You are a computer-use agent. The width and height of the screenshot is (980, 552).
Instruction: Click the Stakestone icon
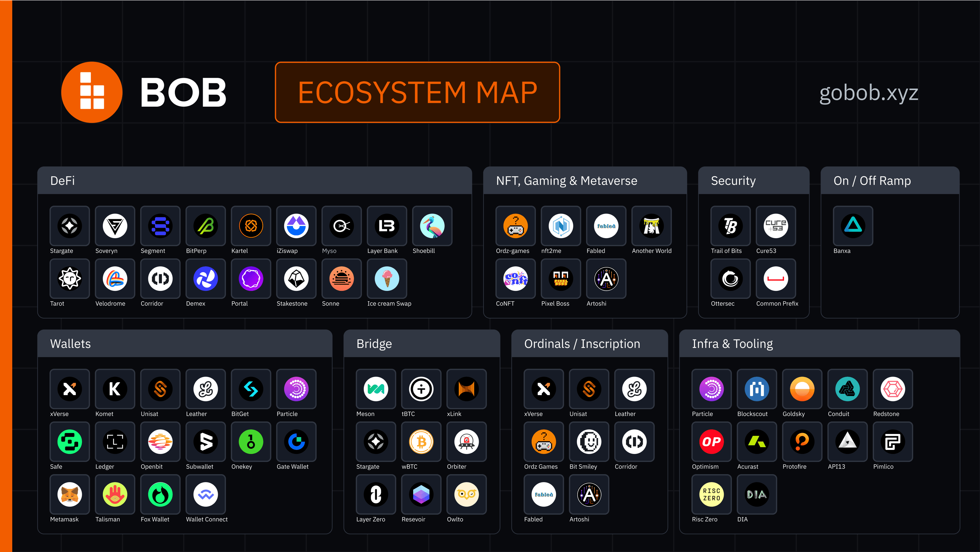click(296, 279)
